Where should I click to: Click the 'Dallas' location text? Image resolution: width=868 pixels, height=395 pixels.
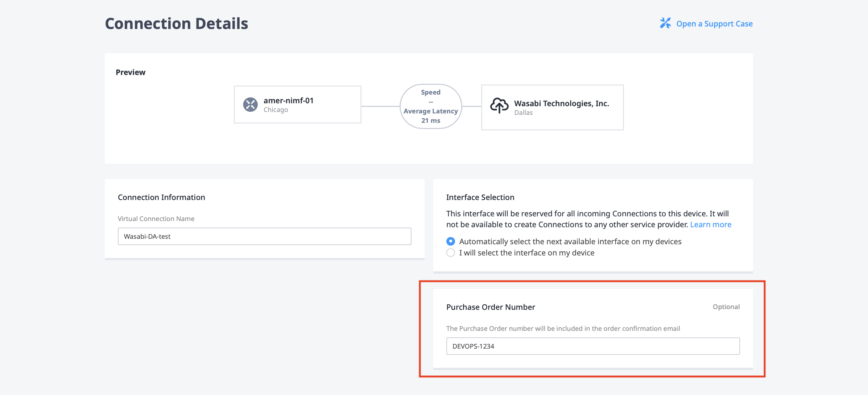[523, 113]
